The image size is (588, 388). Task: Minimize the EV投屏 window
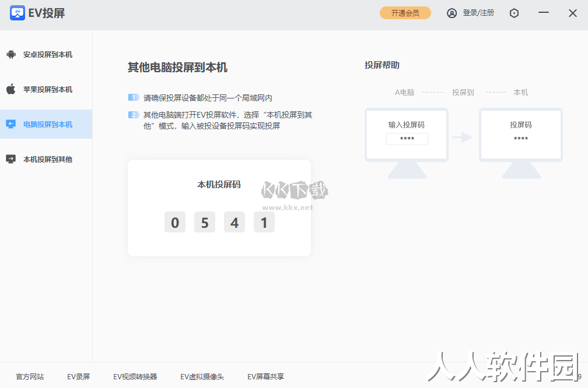tap(544, 13)
